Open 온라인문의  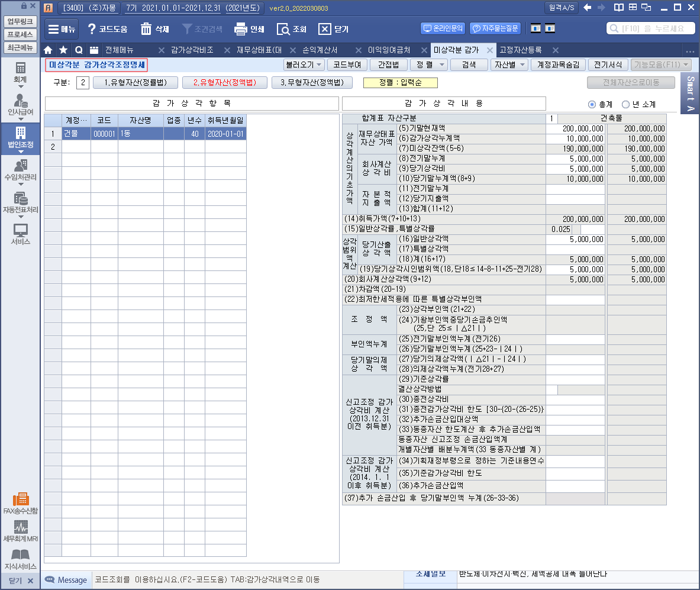click(443, 28)
